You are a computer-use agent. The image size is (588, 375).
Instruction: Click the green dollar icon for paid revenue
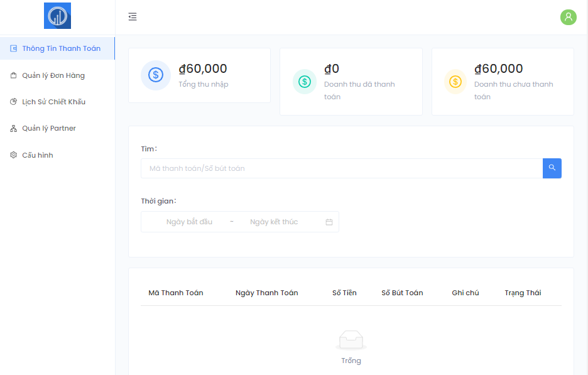[x=305, y=81]
